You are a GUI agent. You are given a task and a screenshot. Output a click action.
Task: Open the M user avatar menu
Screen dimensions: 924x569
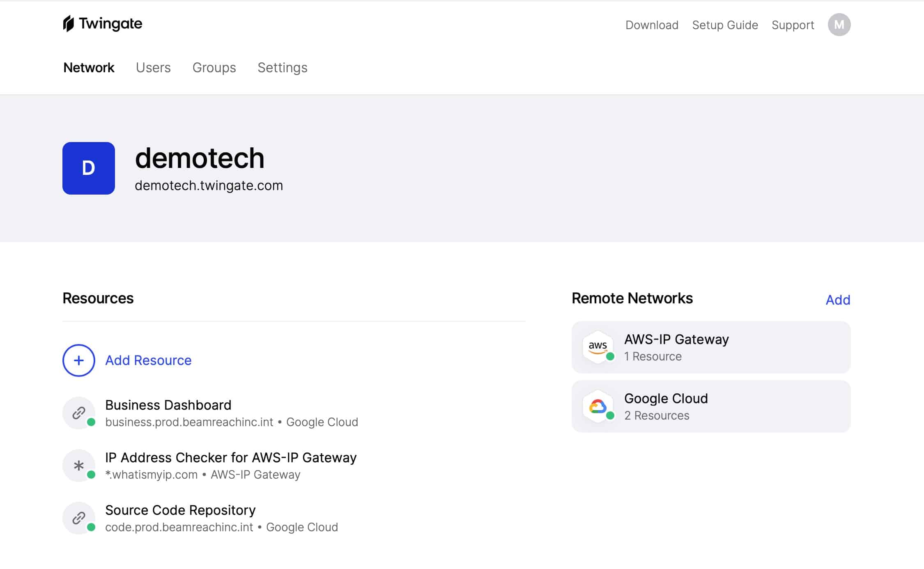pyautogui.click(x=839, y=25)
